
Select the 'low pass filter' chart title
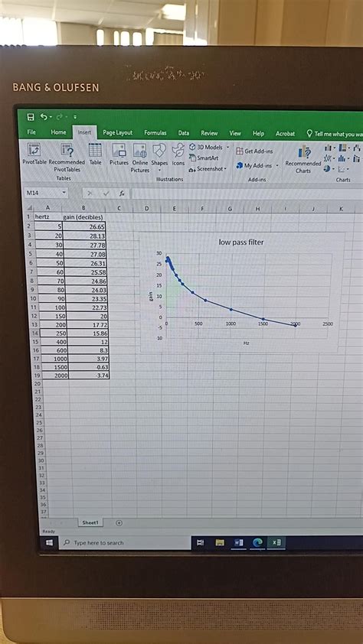pyautogui.click(x=241, y=242)
